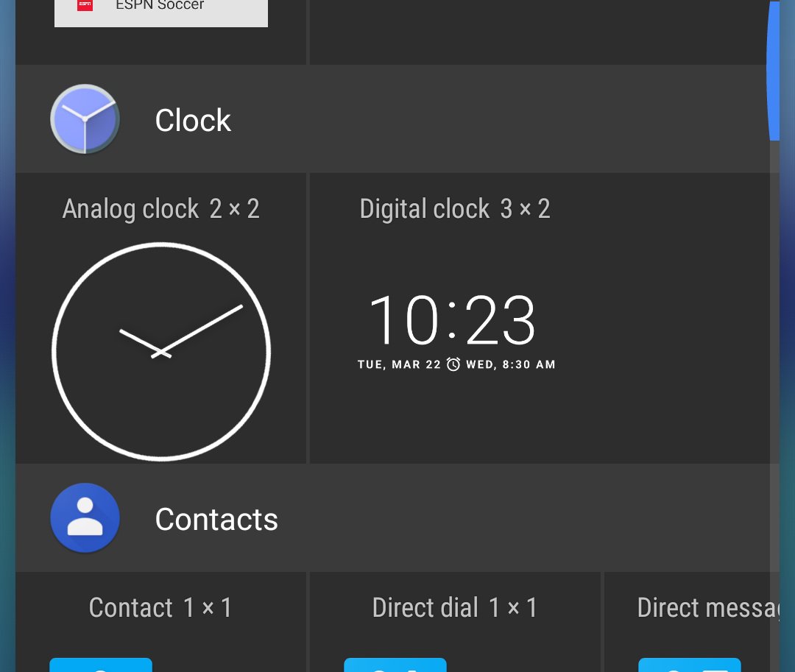Click the Contact 1 × 1 label
The height and width of the screenshot is (672, 795).
point(160,607)
